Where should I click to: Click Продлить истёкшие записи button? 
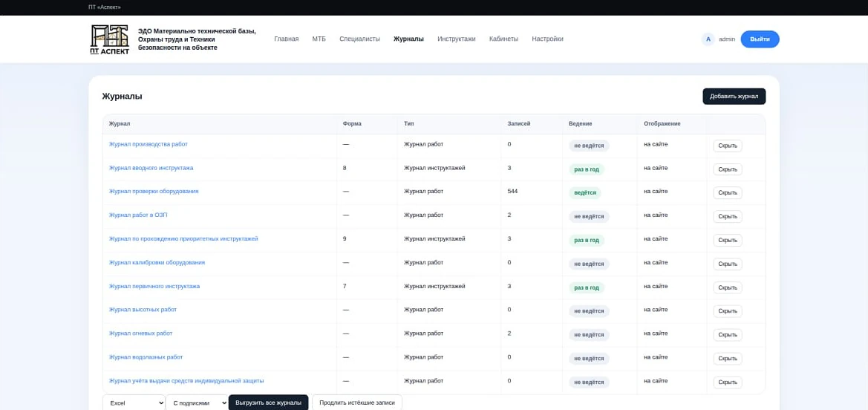tap(357, 403)
